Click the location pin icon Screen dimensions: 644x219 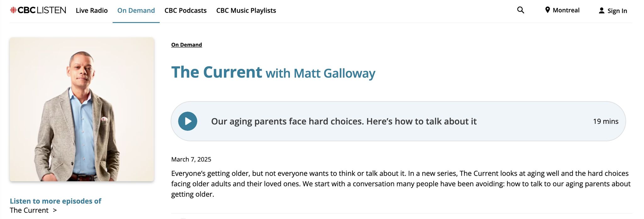[x=547, y=10]
